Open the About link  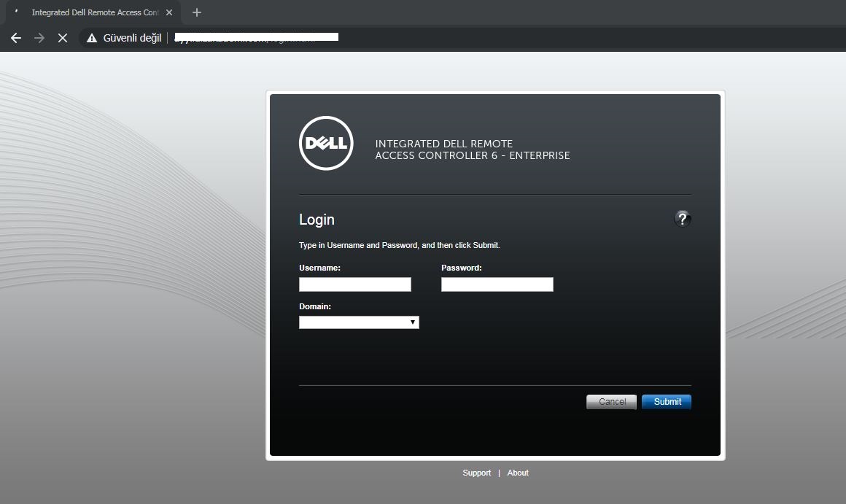pos(518,473)
